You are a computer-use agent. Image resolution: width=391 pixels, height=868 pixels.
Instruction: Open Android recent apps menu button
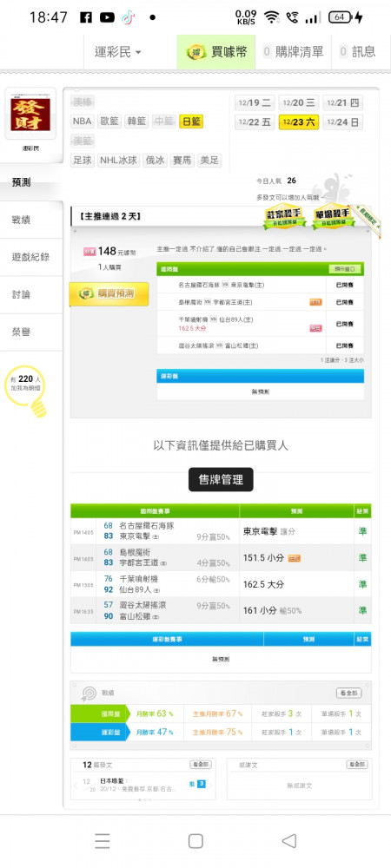102,841
